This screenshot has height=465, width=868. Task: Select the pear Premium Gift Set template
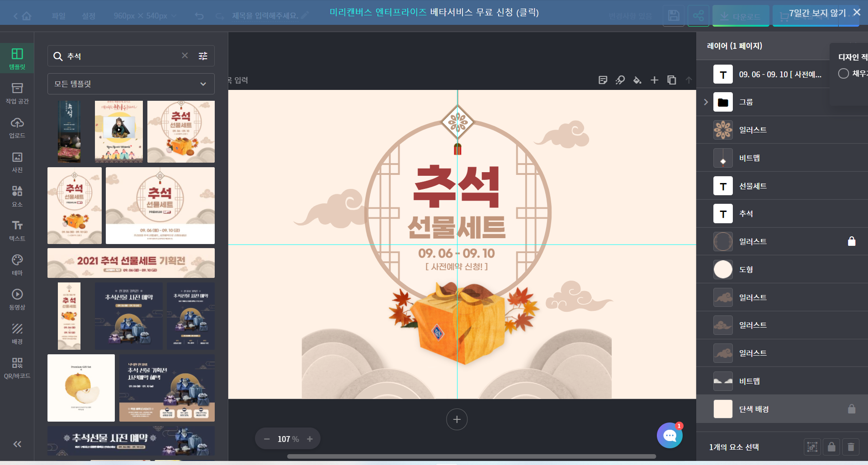click(x=81, y=388)
